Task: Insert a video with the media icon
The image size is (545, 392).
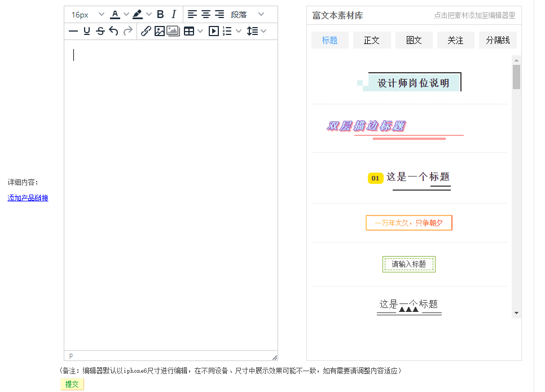Action: (x=213, y=31)
